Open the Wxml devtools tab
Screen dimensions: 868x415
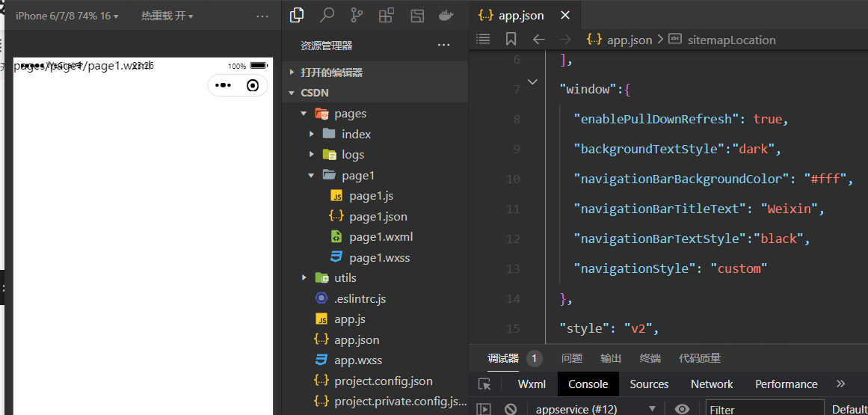point(532,384)
